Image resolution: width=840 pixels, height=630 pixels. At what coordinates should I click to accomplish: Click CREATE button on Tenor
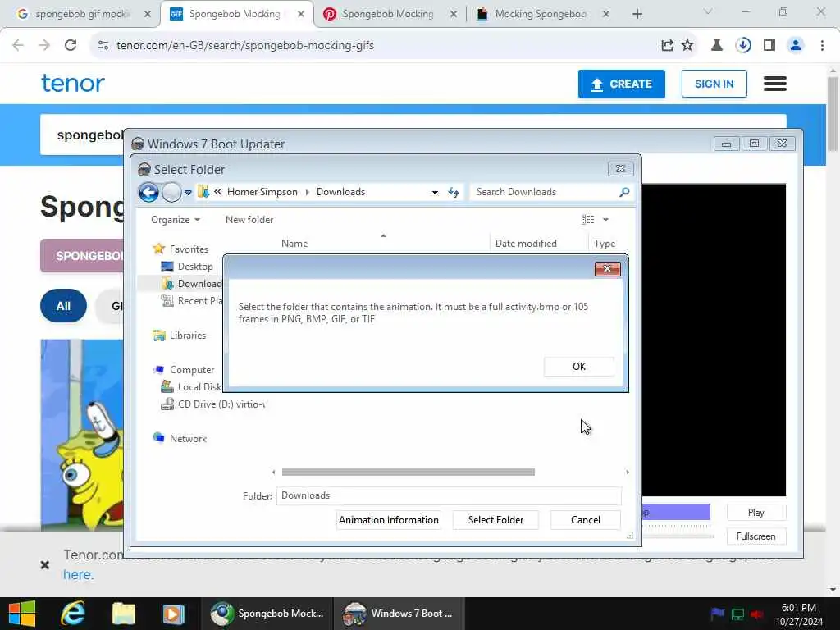click(x=622, y=84)
